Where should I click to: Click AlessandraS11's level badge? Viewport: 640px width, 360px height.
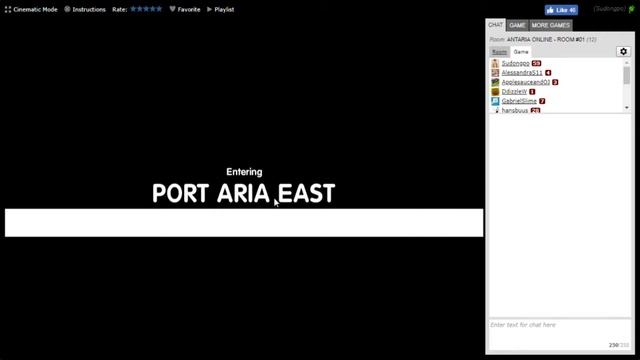[548, 73]
